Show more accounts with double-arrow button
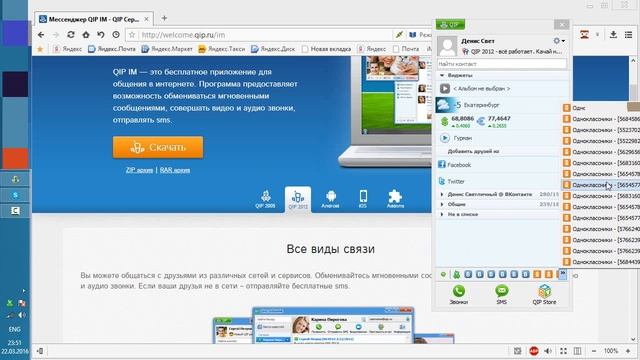This screenshot has height=360, width=640. [x=562, y=274]
